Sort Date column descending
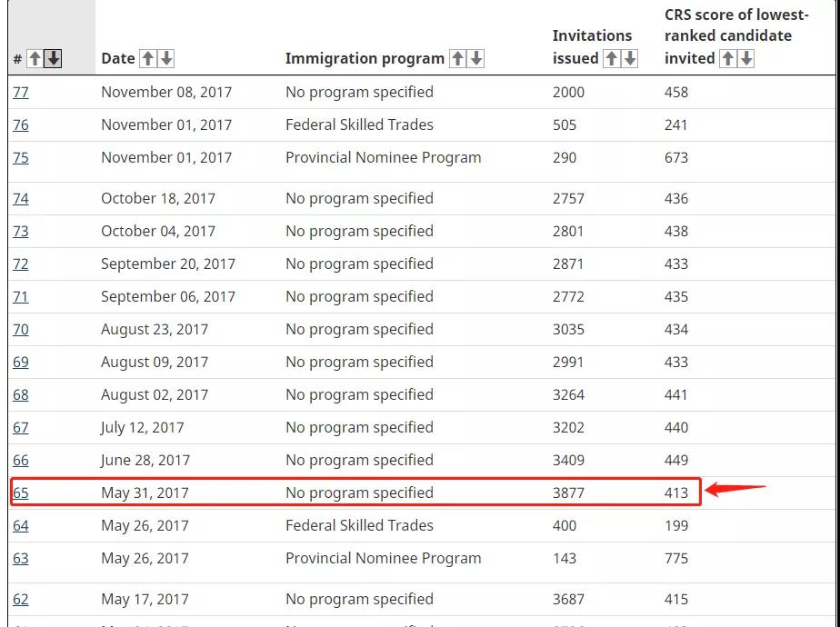Screen dimensions: 840x627 point(166,59)
